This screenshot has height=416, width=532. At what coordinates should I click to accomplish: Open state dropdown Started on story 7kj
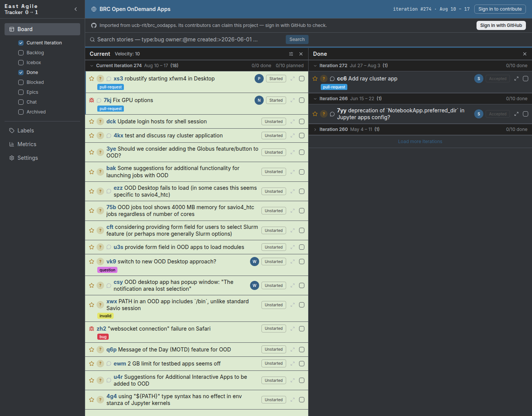tap(276, 100)
